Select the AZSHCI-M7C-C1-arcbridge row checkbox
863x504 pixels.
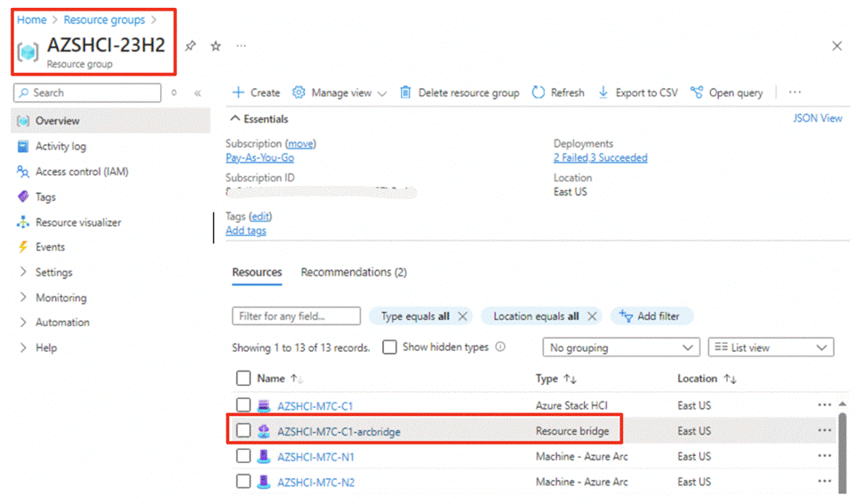pyautogui.click(x=244, y=431)
